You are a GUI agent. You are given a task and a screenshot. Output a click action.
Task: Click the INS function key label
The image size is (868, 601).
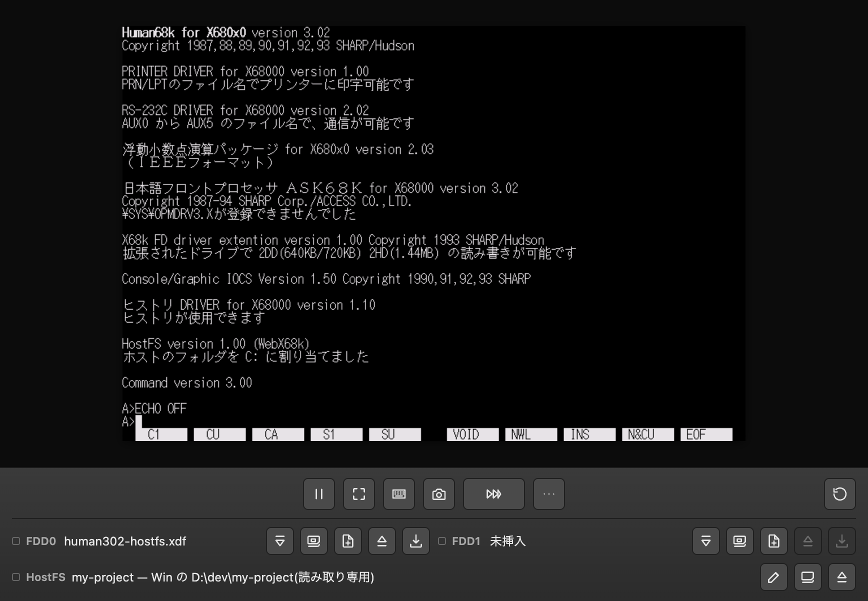(x=590, y=434)
